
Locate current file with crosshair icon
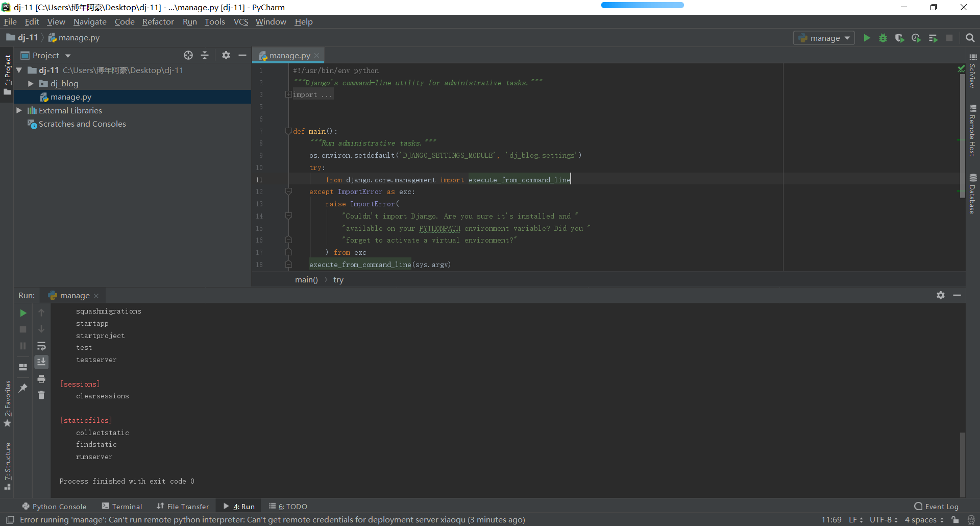point(188,55)
